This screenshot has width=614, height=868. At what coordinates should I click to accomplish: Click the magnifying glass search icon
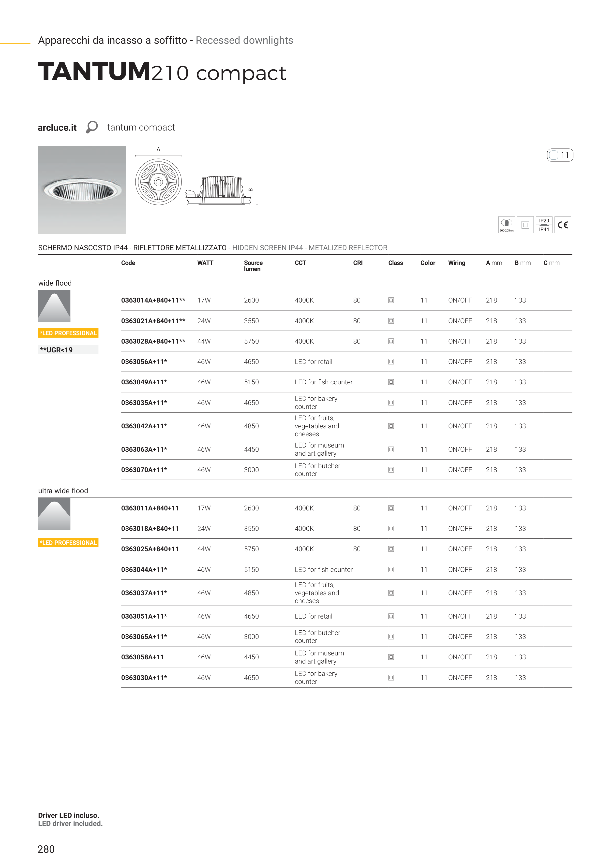coord(91,127)
